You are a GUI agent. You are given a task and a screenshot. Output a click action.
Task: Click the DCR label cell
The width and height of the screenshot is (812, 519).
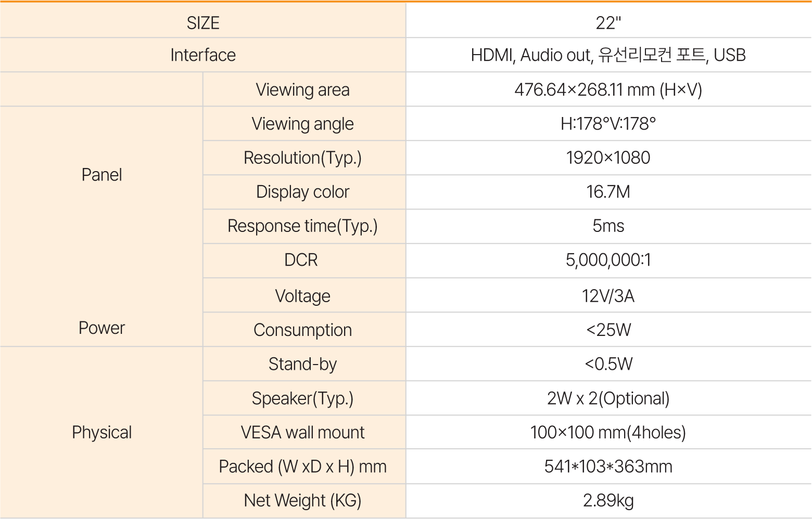(x=304, y=261)
